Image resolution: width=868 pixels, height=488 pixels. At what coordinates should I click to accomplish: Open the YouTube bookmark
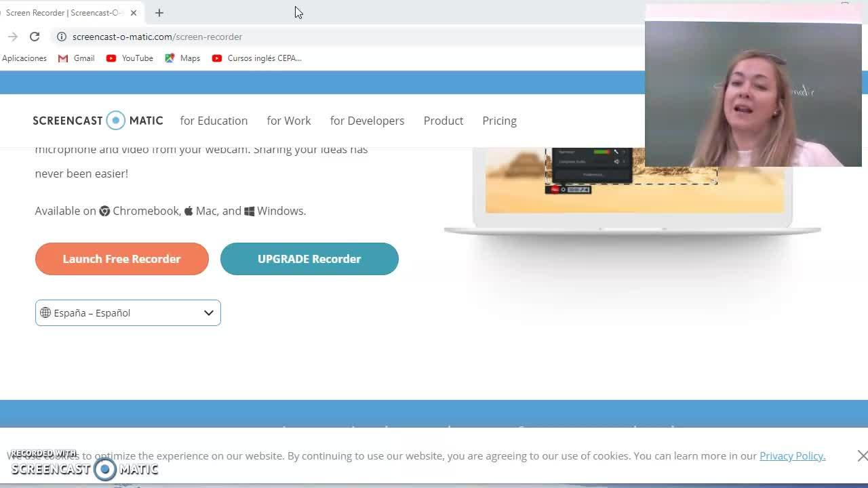point(130,58)
